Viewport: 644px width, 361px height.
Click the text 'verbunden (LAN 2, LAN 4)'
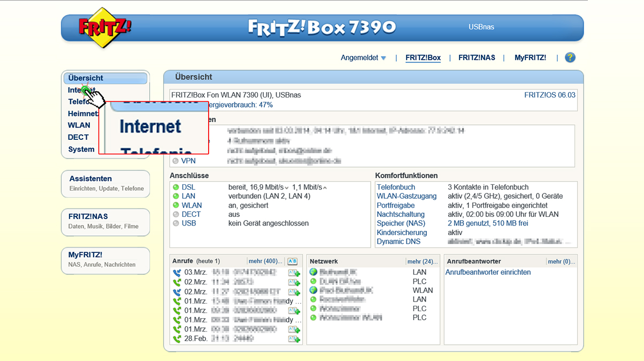(x=270, y=197)
